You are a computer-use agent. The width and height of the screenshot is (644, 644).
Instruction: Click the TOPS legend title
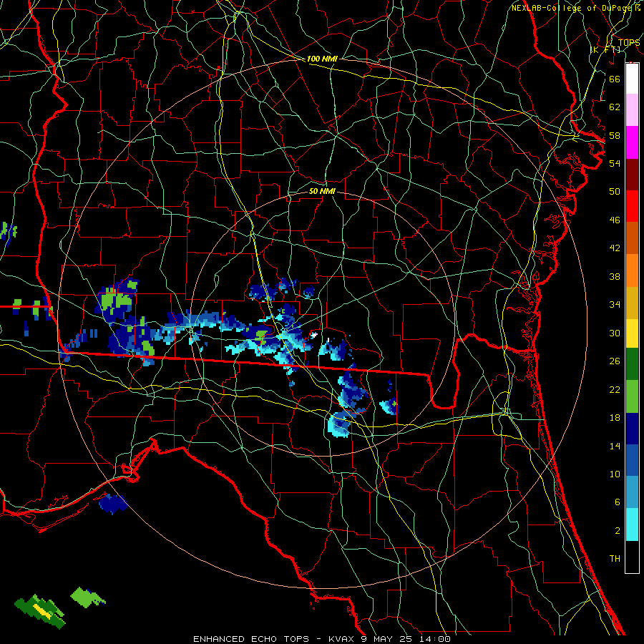tap(629, 43)
